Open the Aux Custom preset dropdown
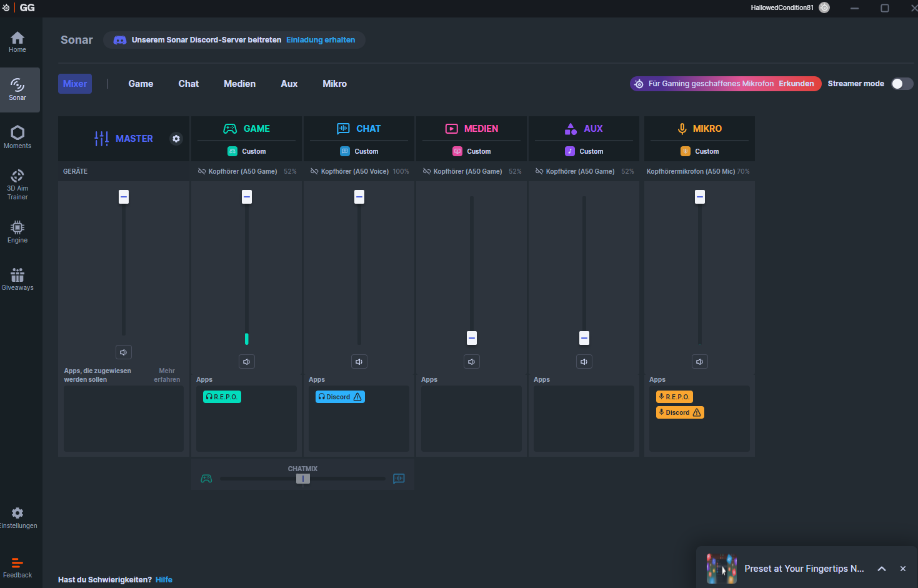 point(584,151)
